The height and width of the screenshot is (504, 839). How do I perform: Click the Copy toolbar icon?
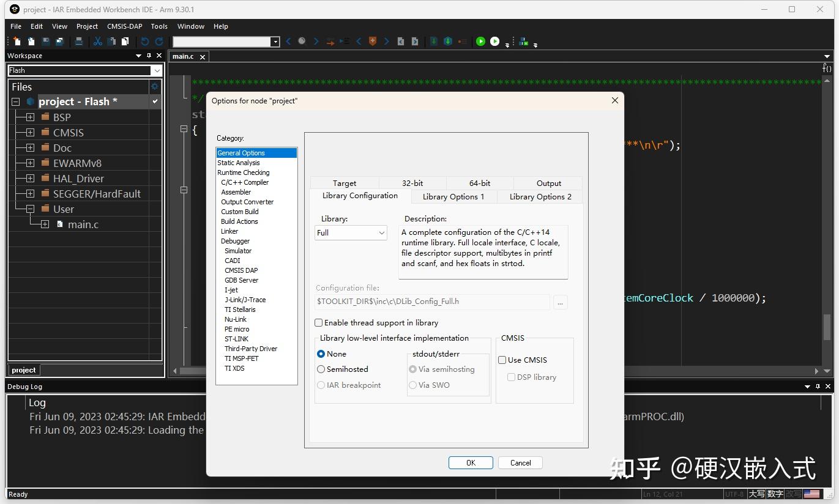(111, 42)
